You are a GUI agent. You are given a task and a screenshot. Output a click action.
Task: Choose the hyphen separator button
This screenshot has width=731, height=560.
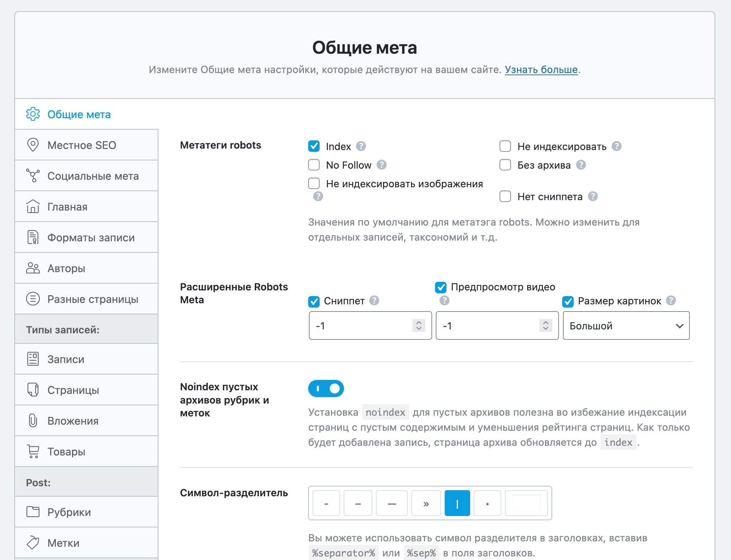click(326, 503)
